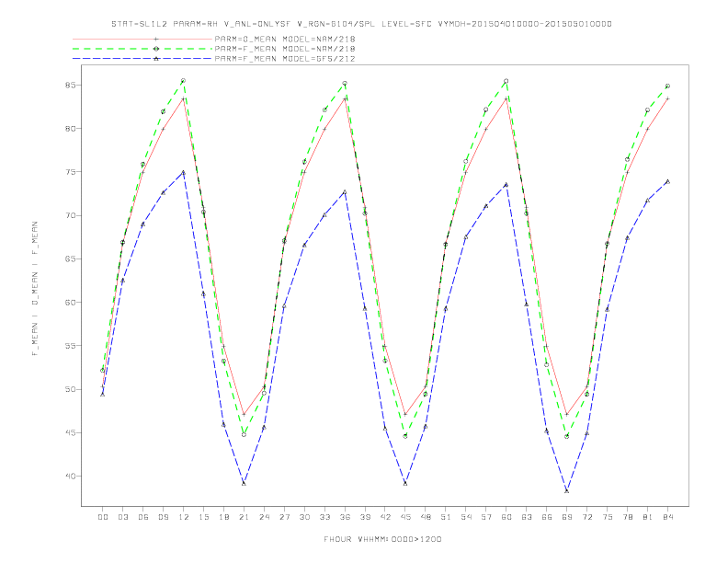Click x-axis tick label 57
Screen dimensions: 728x563
coord(486,517)
